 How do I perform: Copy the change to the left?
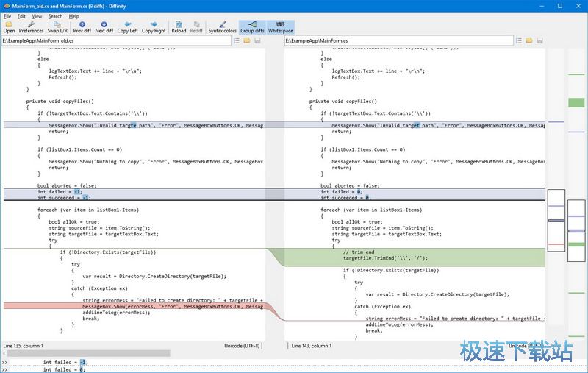[127, 27]
